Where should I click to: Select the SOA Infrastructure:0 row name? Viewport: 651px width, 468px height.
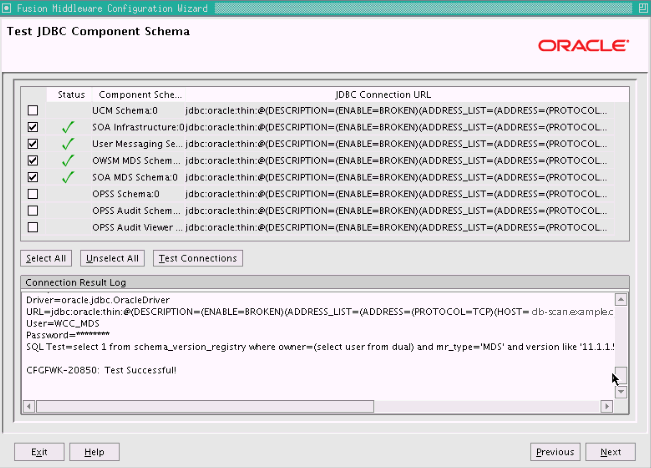tap(138, 127)
